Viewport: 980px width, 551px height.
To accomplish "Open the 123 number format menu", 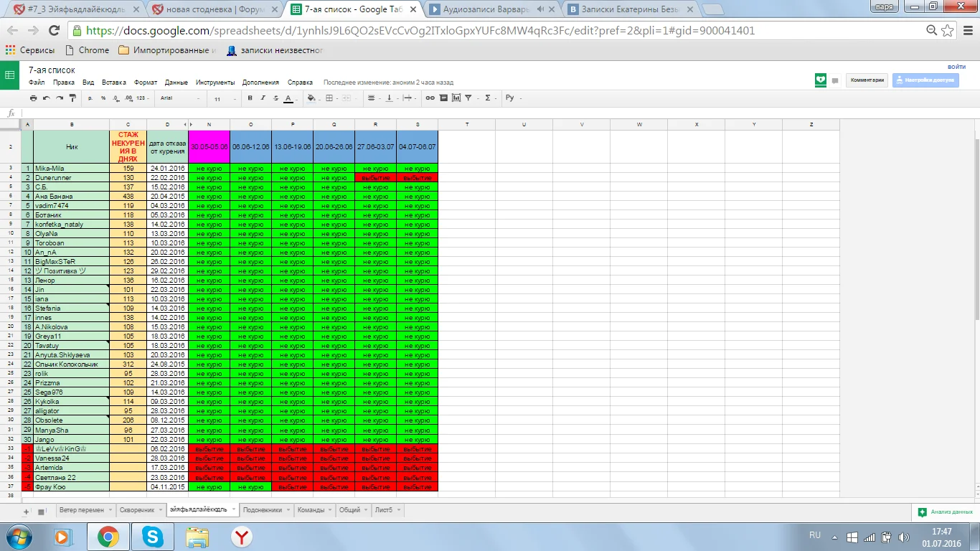I will (x=143, y=98).
